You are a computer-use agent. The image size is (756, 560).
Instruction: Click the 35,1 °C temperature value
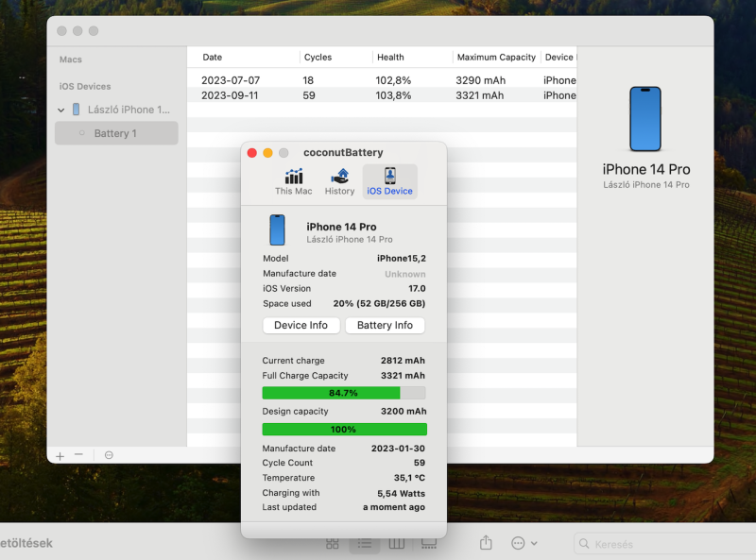tap(409, 478)
